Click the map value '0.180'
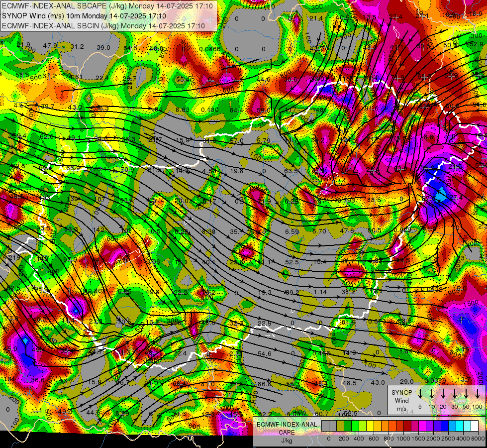 209,110
